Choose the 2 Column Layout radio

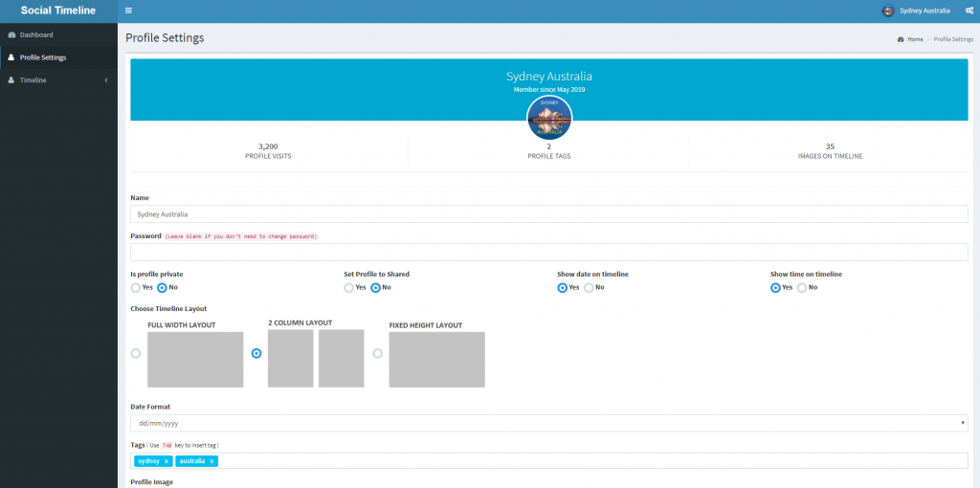click(256, 354)
